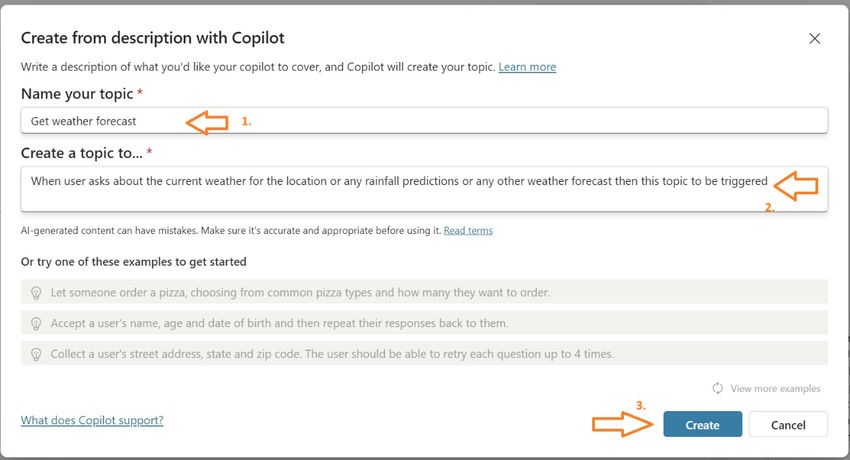The image size is (850, 460).
Task: Click the orange arrow beside the topic name field
Action: point(208,122)
